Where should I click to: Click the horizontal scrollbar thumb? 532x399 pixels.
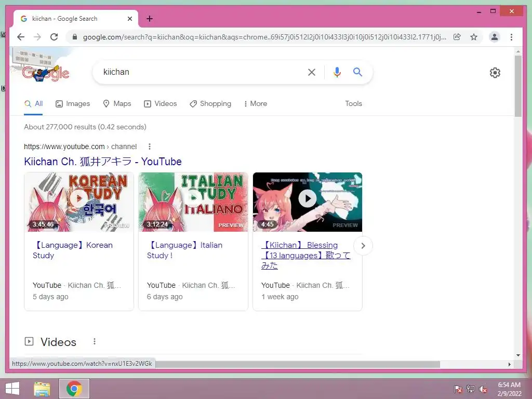[297, 364]
